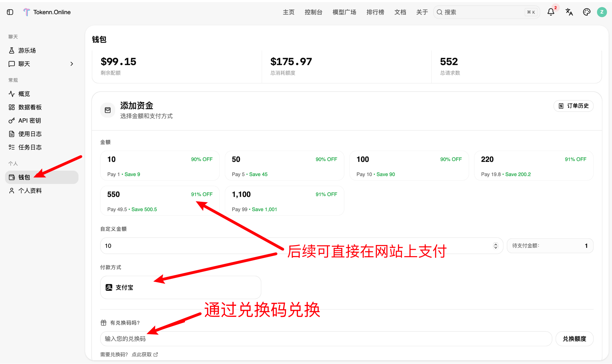This screenshot has width=612, height=364.
Task: Open 游乐场 in the sidebar
Action: (x=42, y=51)
